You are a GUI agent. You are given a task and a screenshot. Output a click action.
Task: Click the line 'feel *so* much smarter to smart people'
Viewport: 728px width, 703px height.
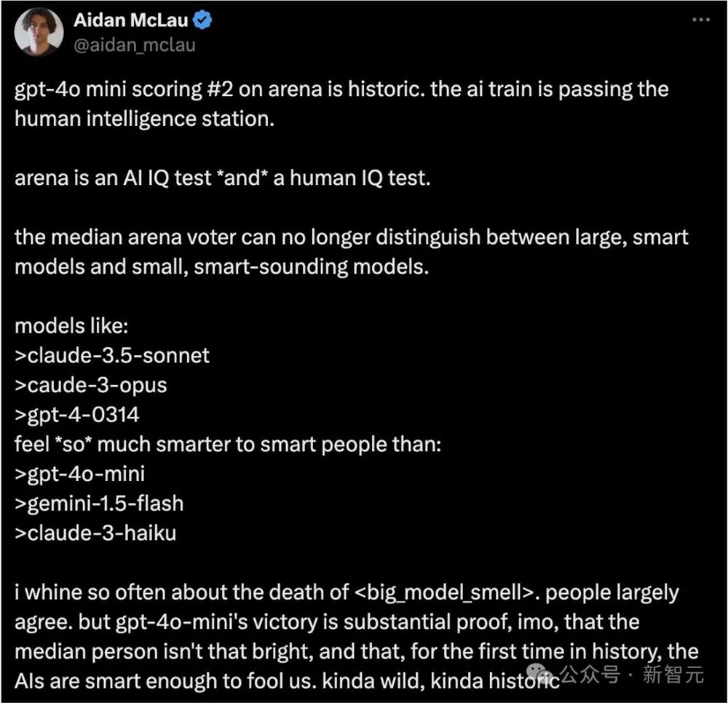228,444
